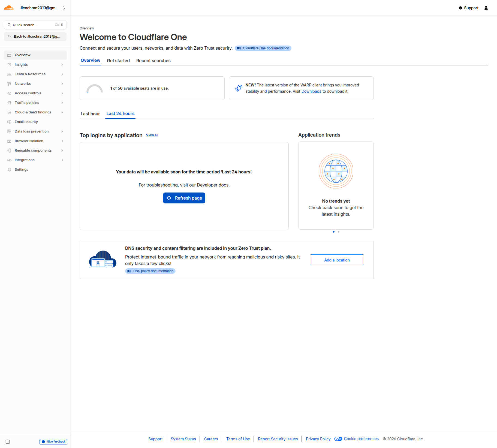Open the Reusable components sidebar icon
The image size is (497, 448).
click(x=9, y=150)
